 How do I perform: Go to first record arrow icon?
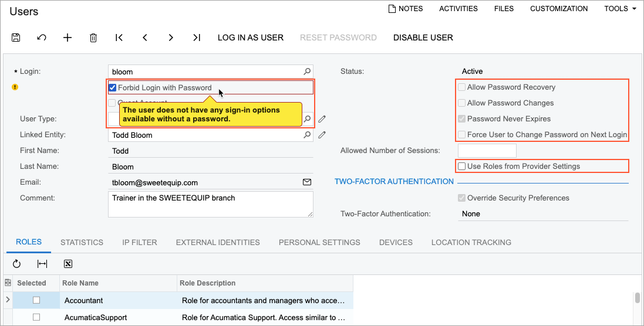(119, 38)
